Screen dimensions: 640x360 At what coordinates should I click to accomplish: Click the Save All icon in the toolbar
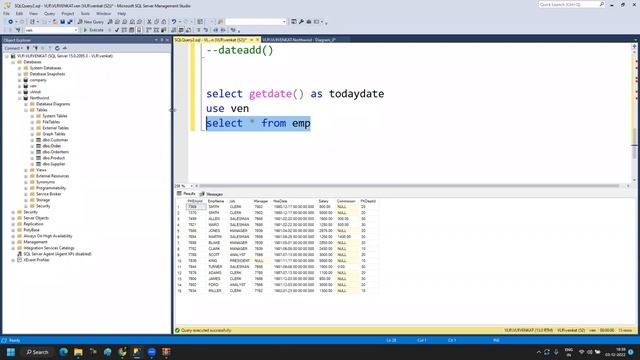[x=70, y=22]
